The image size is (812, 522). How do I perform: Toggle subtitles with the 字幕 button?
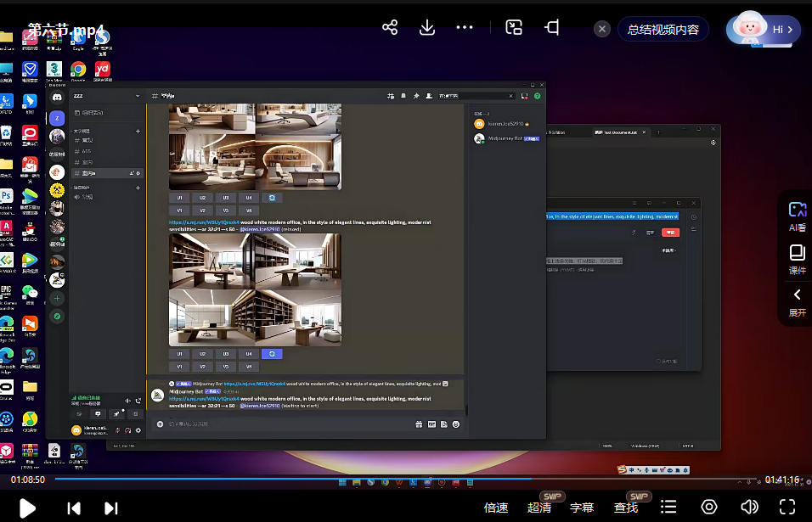click(x=582, y=508)
